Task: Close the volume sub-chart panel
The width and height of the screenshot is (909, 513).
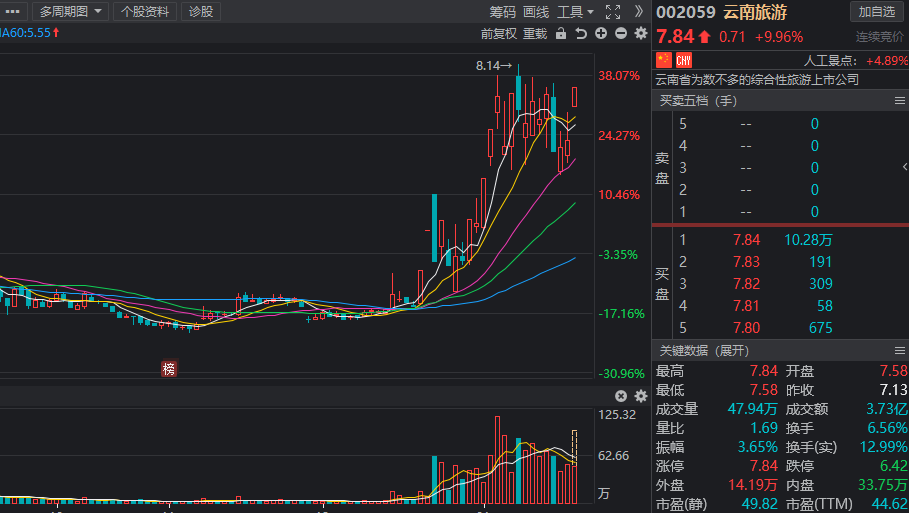Action: 621,396
